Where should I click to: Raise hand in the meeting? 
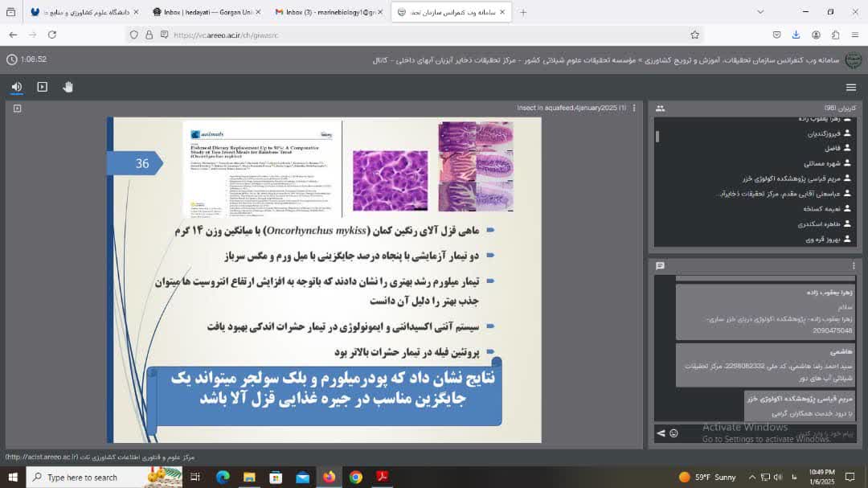(68, 87)
